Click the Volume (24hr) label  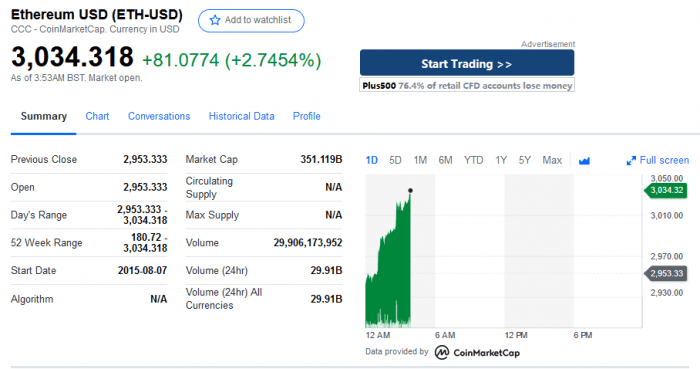(x=217, y=270)
